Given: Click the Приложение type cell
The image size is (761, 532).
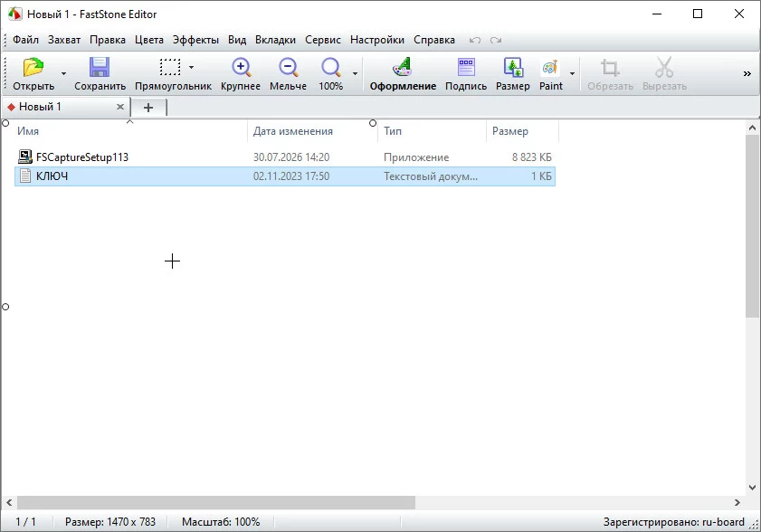Looking at the screenshot, I should pyautogui.click(x=416, y=157).
